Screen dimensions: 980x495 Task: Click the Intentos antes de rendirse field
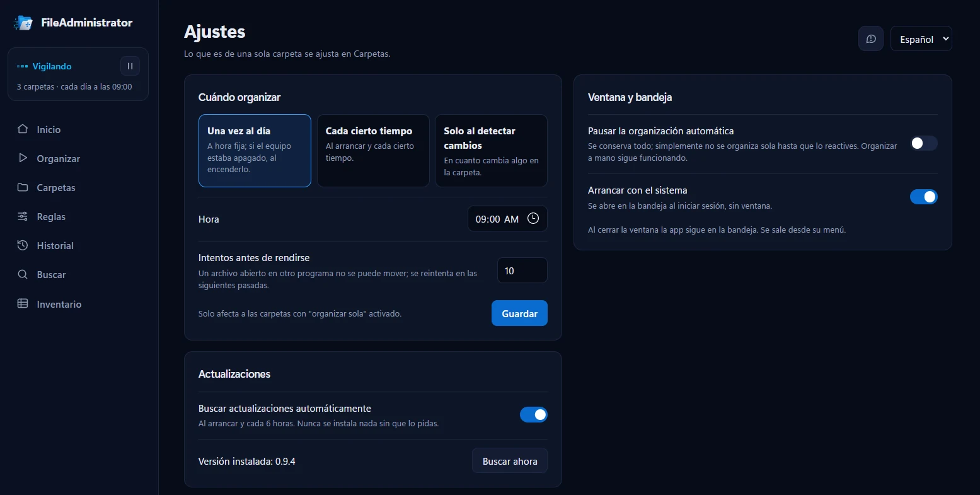pyautogui.click(x=522, y=271)
